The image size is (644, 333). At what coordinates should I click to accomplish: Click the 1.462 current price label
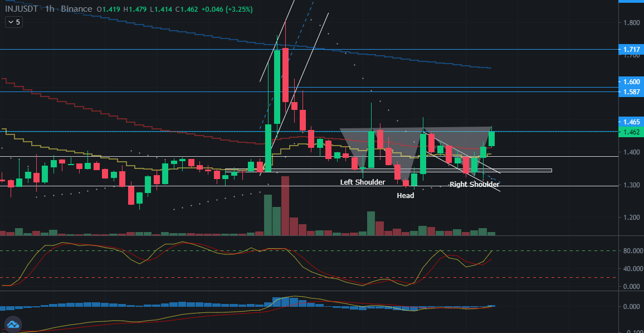coord(631,132)
